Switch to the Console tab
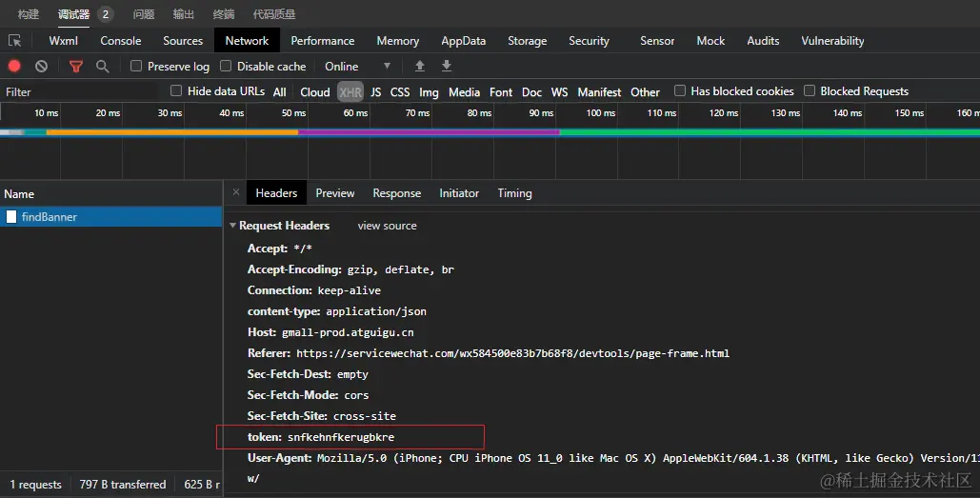This screenshot has height=498, width=980. pos(121,41)
